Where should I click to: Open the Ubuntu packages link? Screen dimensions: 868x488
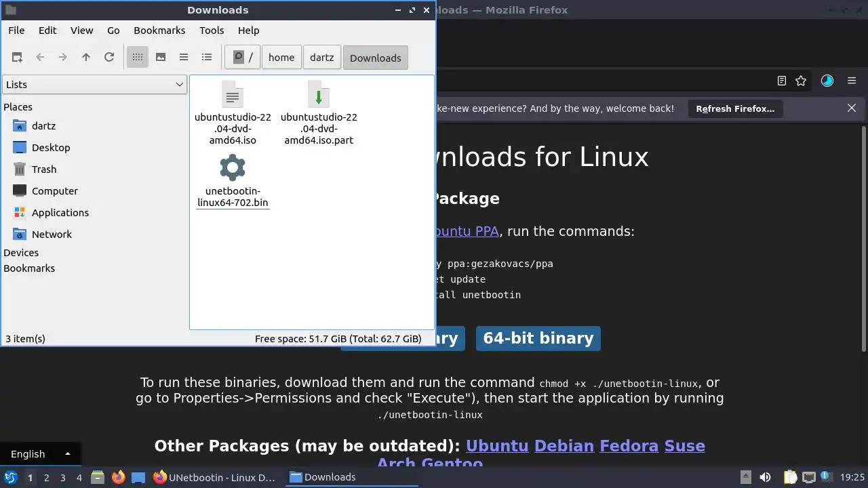(497, 446)
